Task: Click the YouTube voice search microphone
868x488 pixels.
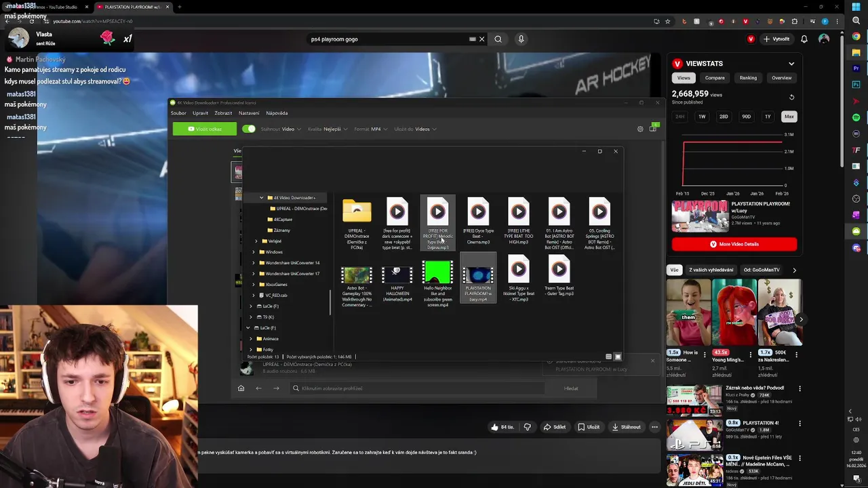Action: [x=521, y=39]
